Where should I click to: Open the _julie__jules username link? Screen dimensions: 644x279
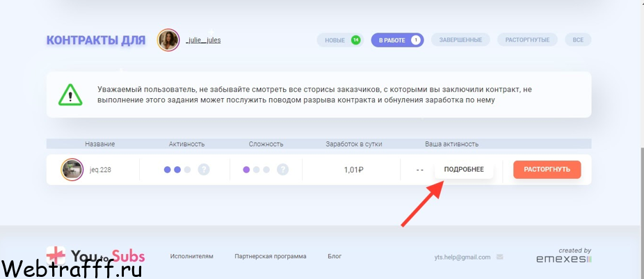click(x=203, y=40)
